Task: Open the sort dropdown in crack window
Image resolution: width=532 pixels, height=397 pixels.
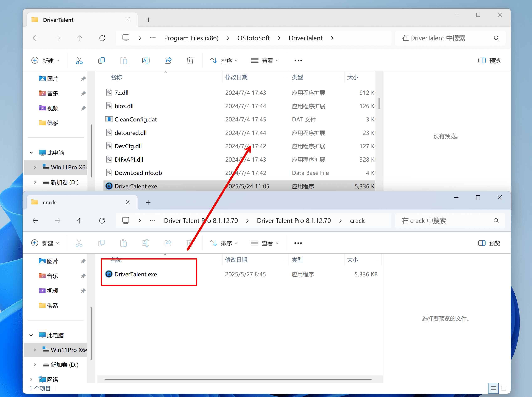Action: point(224,243)
